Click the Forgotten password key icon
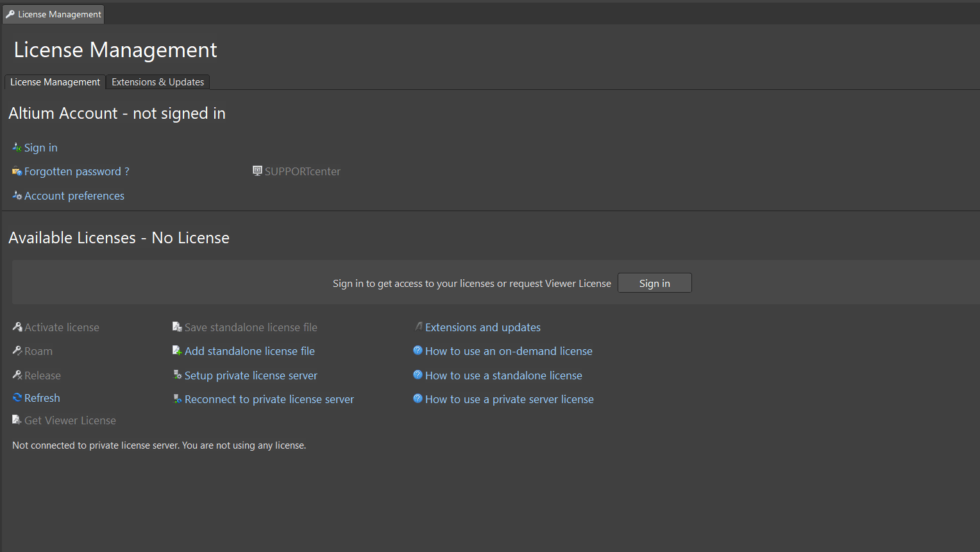The image size is (980, 552). point(17,171)
